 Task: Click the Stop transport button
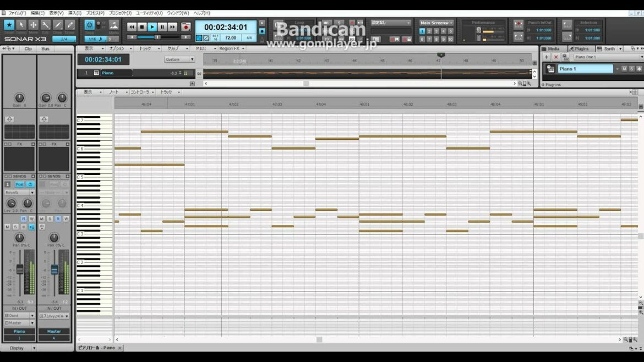(x=142, y=27)
